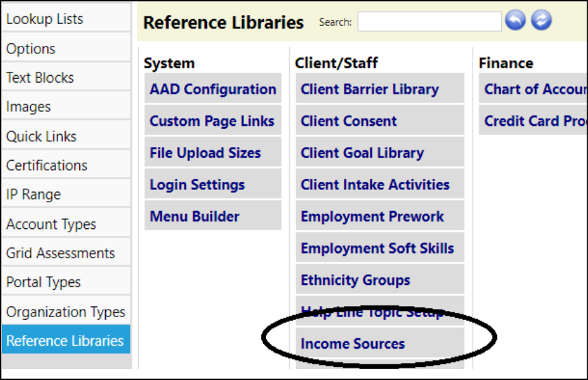Focus the Reference Libraries search field
Viewport: 588px width, 380px height.
429,21
